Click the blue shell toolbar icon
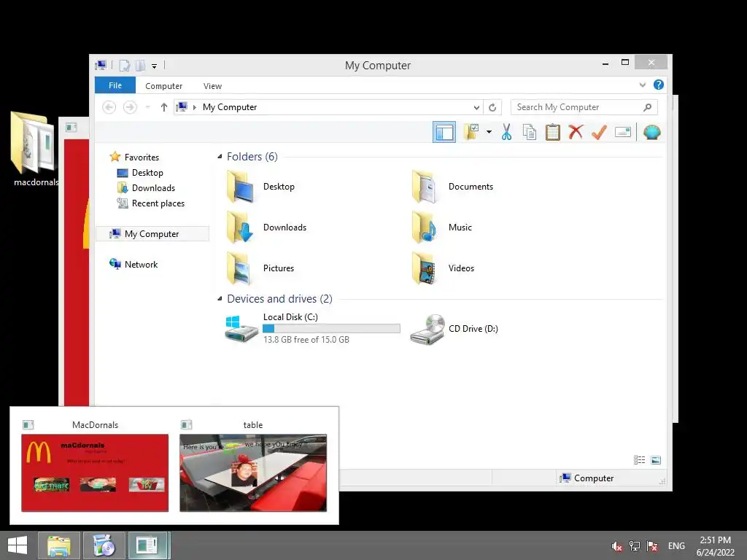This screenshot has width=747, height=560. tap(651, 132)
